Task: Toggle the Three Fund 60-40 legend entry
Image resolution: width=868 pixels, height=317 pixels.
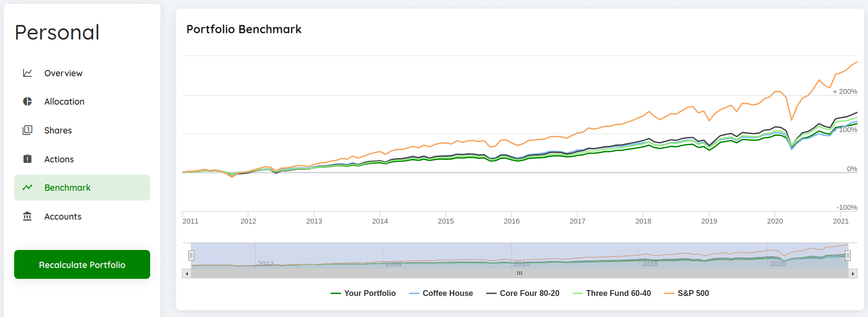Action: click(619, 293)
